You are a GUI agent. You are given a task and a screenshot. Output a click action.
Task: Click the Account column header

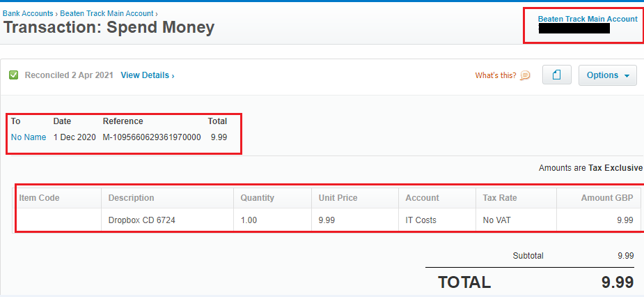(423, 198)
